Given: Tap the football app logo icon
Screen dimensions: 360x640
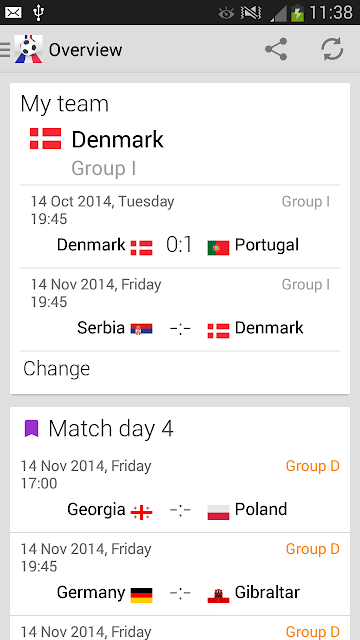Looking at the screenshot, I should [x=29, y=49].
